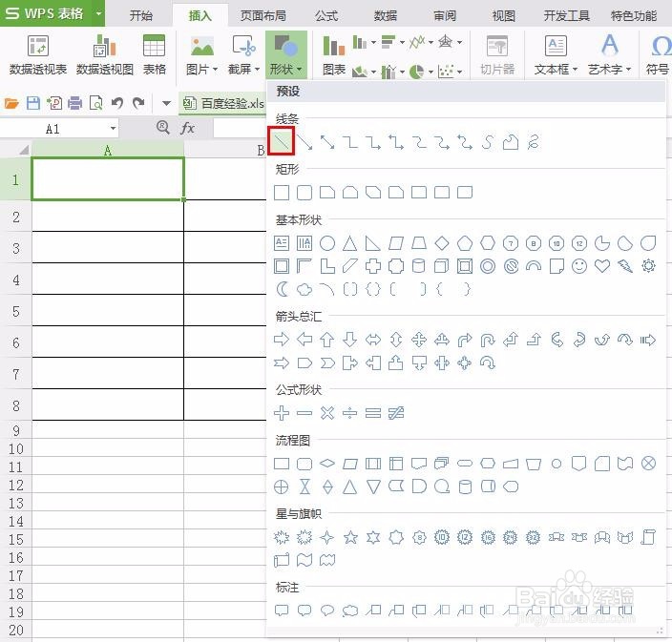Click the print preview icon
This screenshot has width=672, height=642.
pos(96,103)
